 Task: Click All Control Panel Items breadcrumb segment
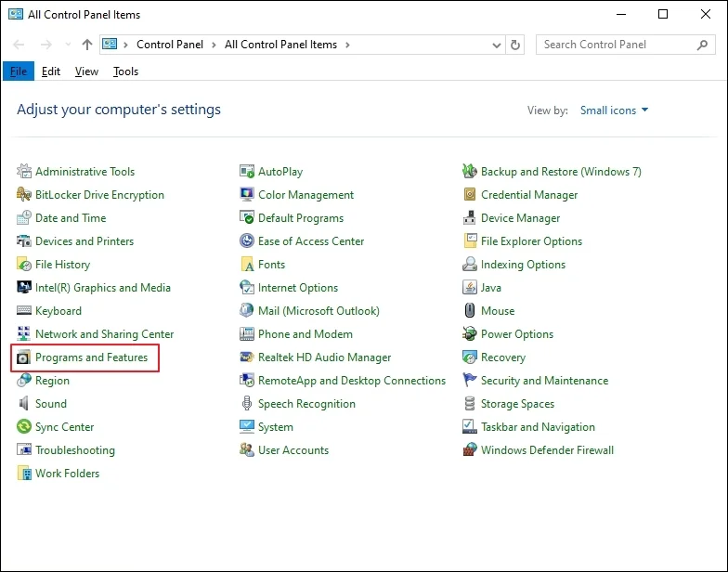click(280, 45)
